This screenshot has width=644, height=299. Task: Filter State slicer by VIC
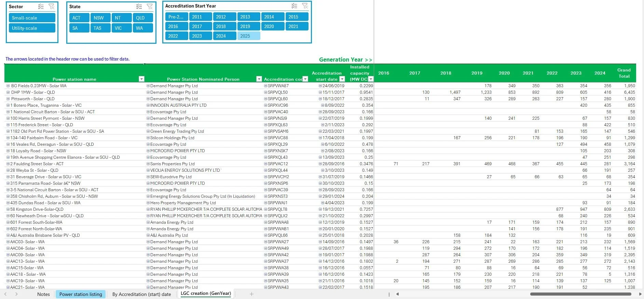(x=122, y=28)
